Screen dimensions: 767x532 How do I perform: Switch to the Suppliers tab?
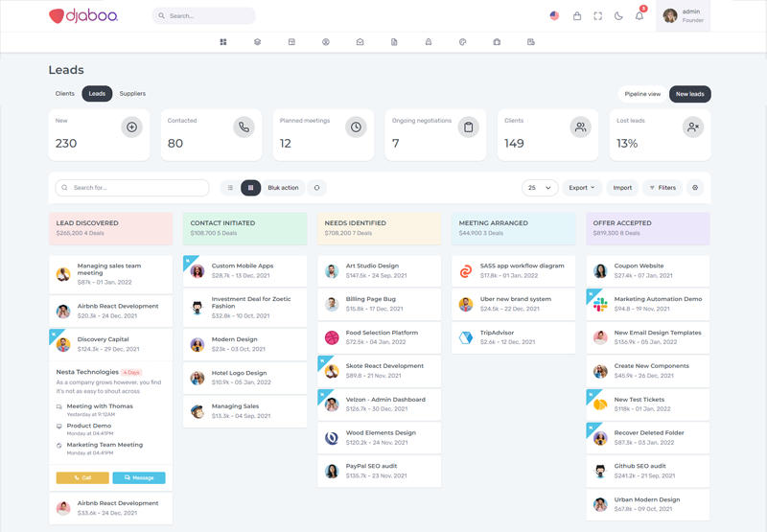pos(132,94)
